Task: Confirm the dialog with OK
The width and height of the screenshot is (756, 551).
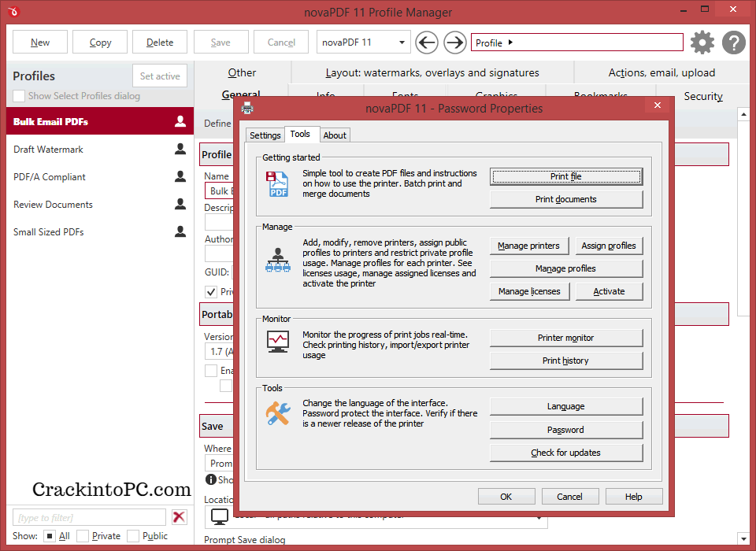Action: coord(506,497)
